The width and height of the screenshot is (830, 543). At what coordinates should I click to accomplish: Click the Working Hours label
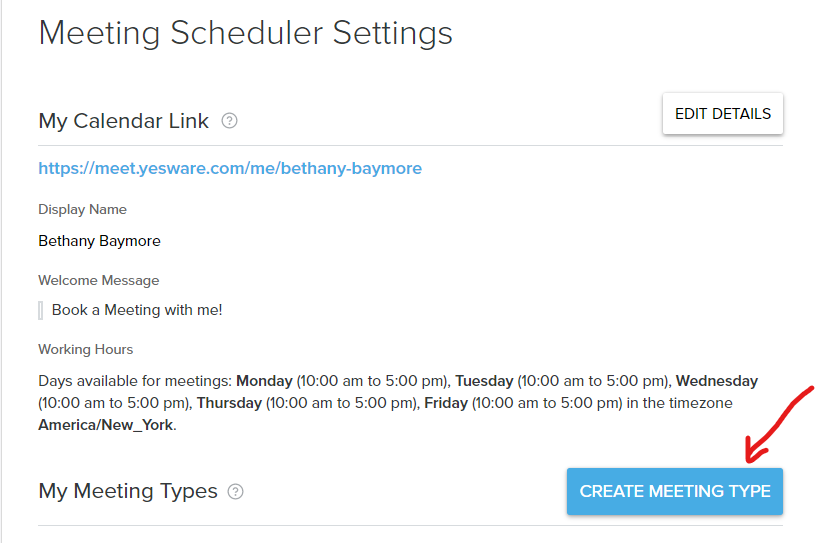click(x=85, y=349)
